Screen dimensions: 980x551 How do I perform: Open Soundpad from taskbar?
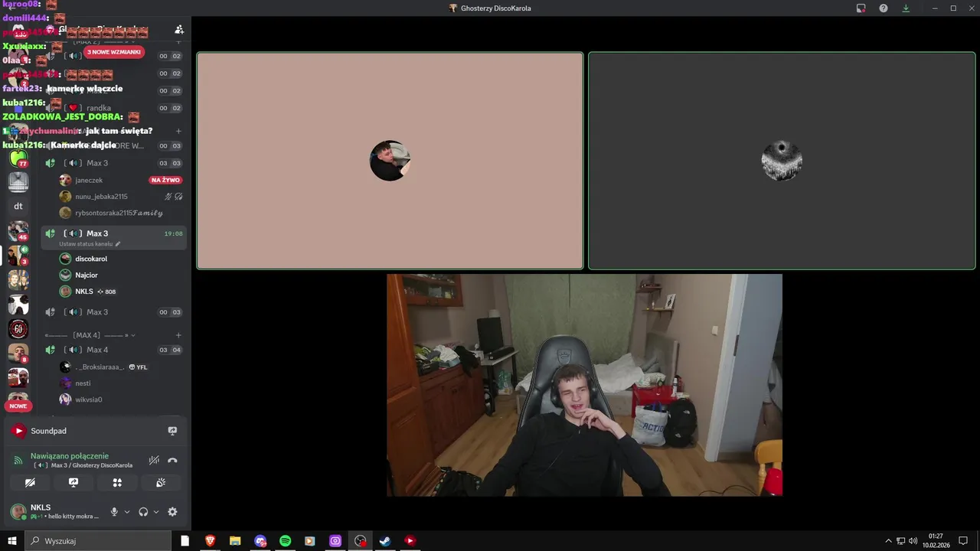pyautogui.click(x=410, y=541)
